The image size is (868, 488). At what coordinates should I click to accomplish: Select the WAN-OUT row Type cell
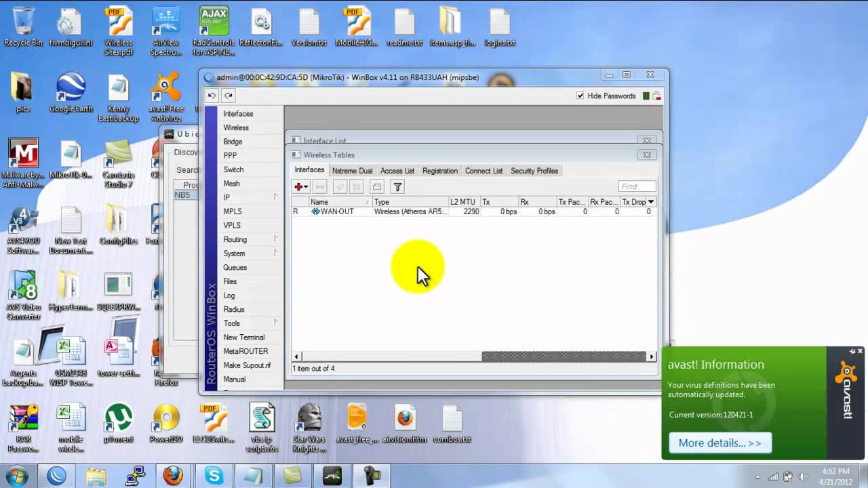tap(410, 211)
